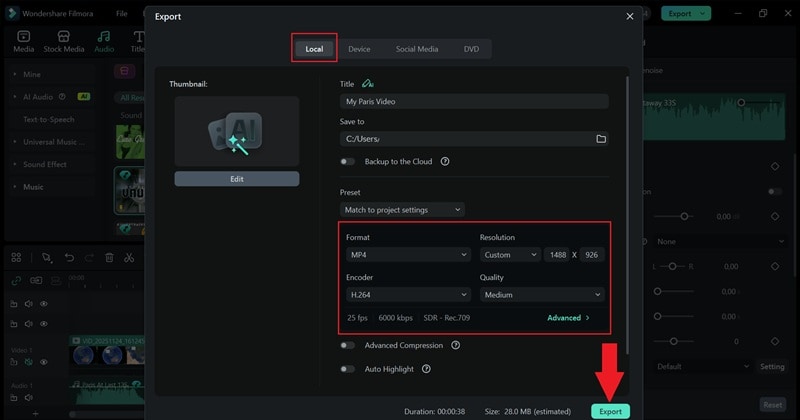800x420 pixels.
Task: Click the add-track icon beside the link icon
Action: point(36,280)
